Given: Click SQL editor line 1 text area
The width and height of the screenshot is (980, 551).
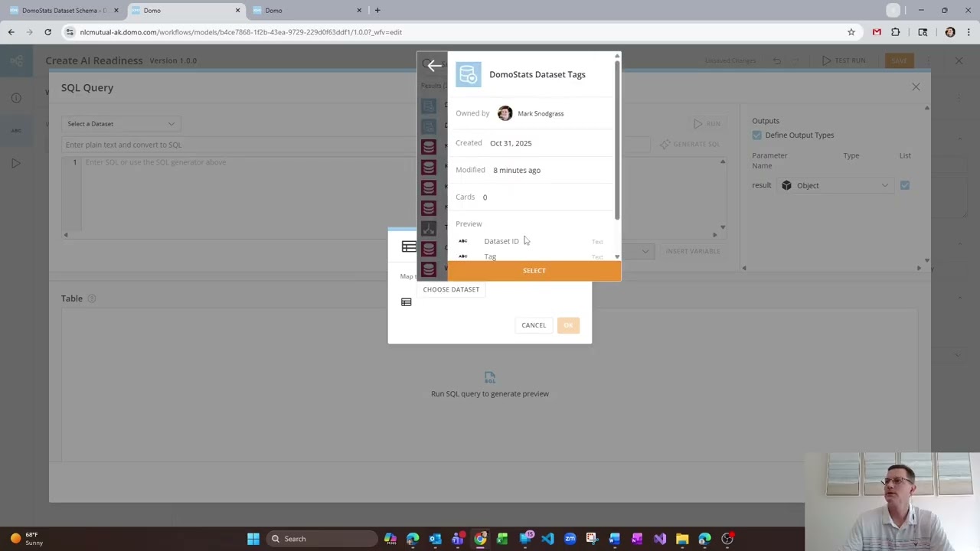Looking at the screenshot, I should coord(398,162).
